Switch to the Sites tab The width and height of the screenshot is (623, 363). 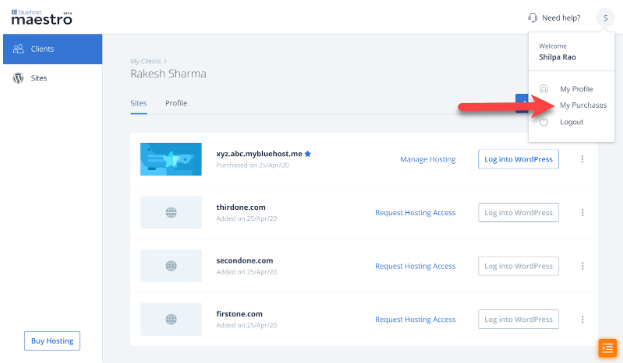[x=138, y=103]
